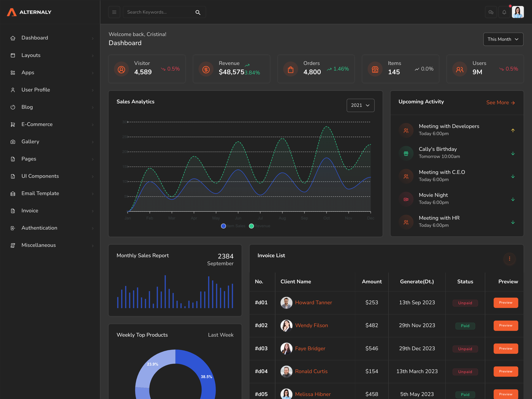This screenshot has width=532, height=399.
Task: Click Howard Tanner's avatar thumbnail
Action: pyautogui.click(x=286, y=303)
